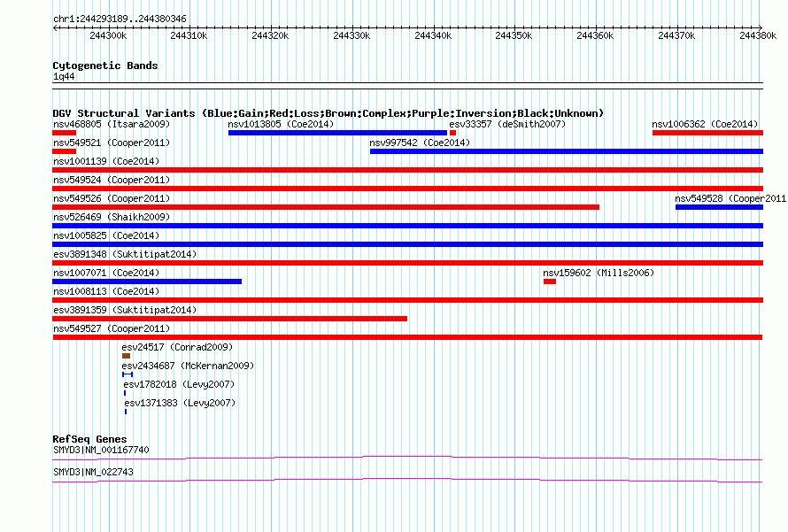
Task: Click the esv33357 (deSmith2007) label
Action: (507, 124)
